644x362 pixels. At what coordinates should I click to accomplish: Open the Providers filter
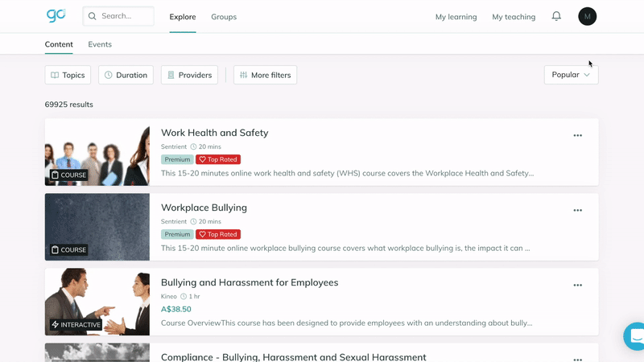[189, 75]
